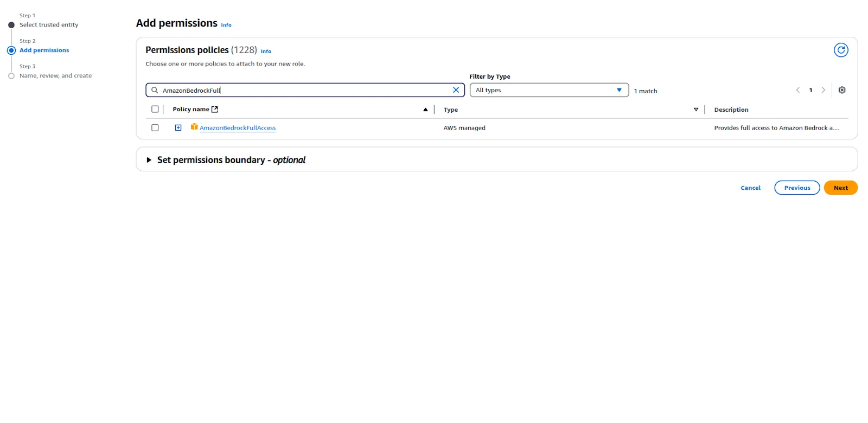Image resolution: width=868 pixels, height=423 pixels.
Task: Click the Policy name column header label
Action: pos(191,110)
